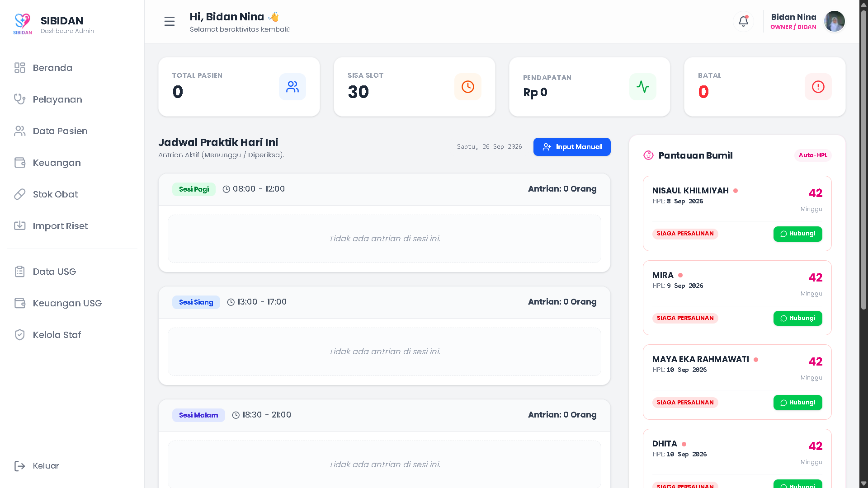Select the Sesi Pagi label
868x488 pixels.
194,189
